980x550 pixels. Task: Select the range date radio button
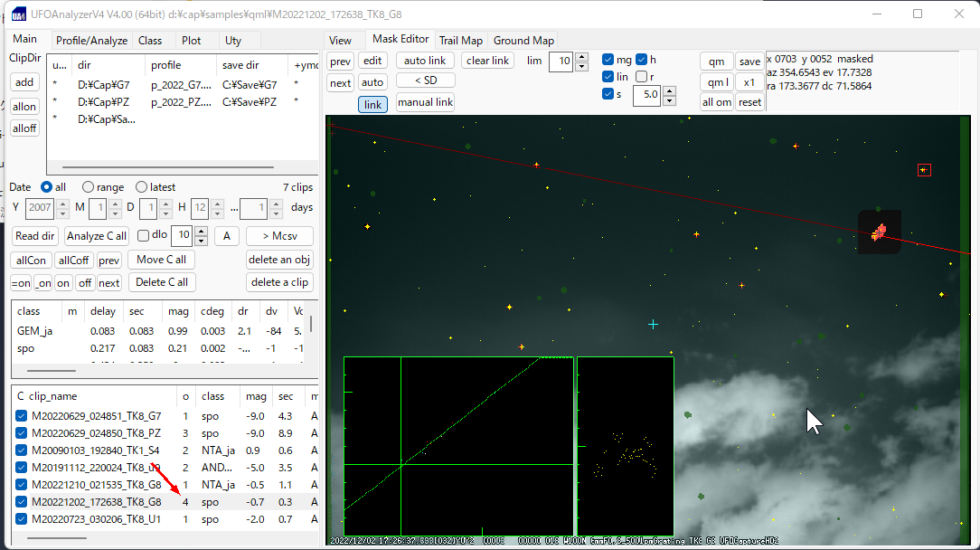[89, 187]
